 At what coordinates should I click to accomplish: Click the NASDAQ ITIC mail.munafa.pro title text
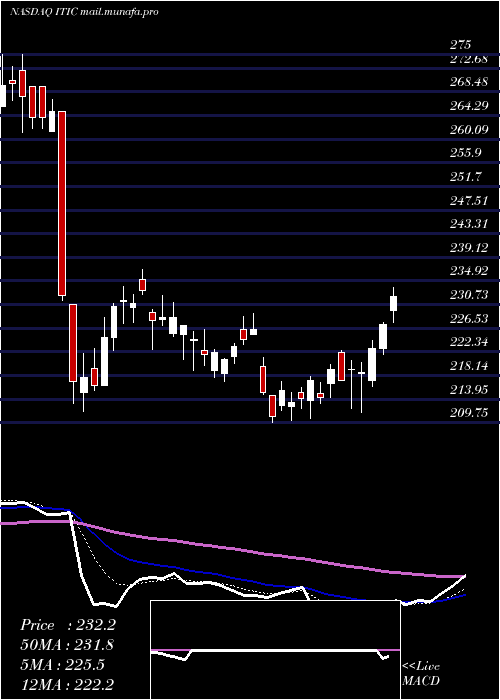point(84,12)
